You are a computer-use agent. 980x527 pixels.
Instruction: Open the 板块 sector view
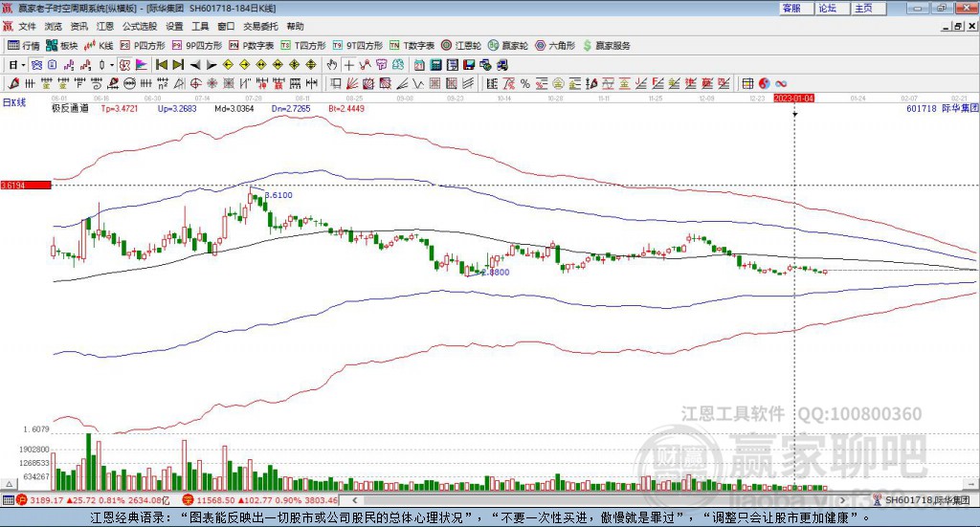pyautogui.click(x=61, y=46)
